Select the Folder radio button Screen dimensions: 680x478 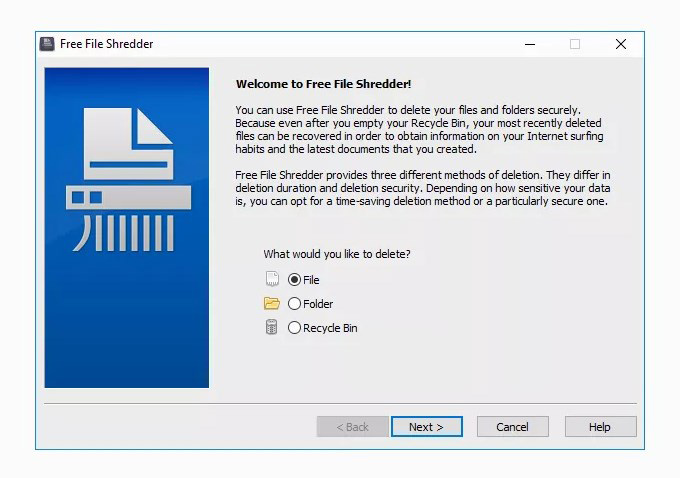click(x=294, y=304)
